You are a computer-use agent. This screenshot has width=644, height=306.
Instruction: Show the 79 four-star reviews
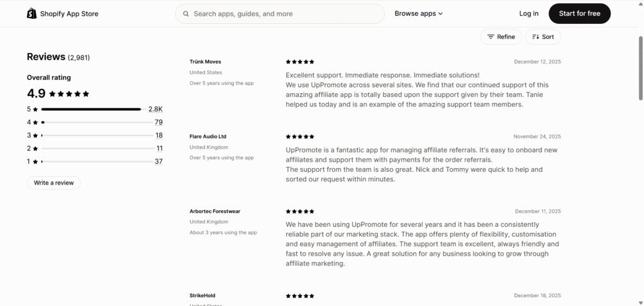click(x=158, y=122)
